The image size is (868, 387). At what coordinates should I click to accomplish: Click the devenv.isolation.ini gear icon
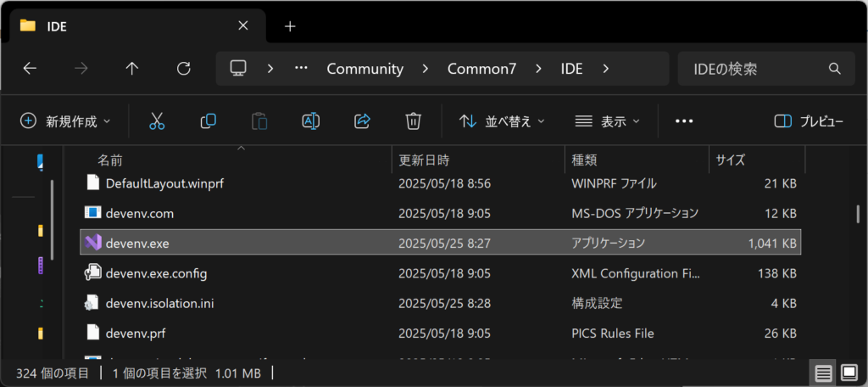pyautogui.click(x=92, y=303)
